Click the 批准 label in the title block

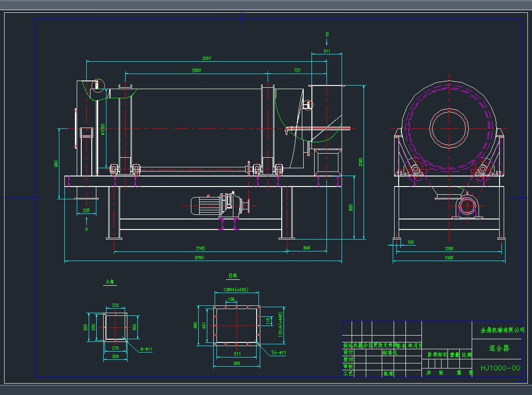click(388, 374)
